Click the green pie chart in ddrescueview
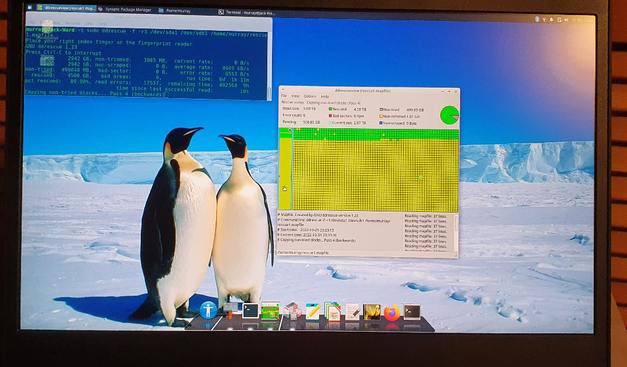 click(449, 115)
